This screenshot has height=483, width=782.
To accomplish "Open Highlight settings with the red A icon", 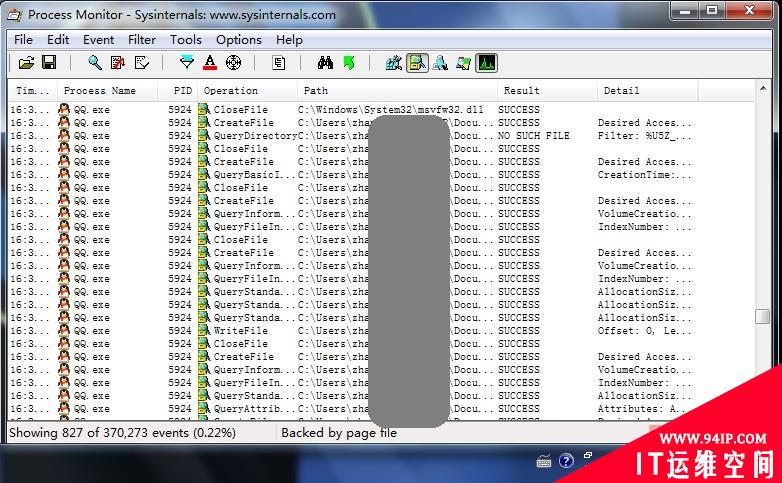I will (210, 63).
